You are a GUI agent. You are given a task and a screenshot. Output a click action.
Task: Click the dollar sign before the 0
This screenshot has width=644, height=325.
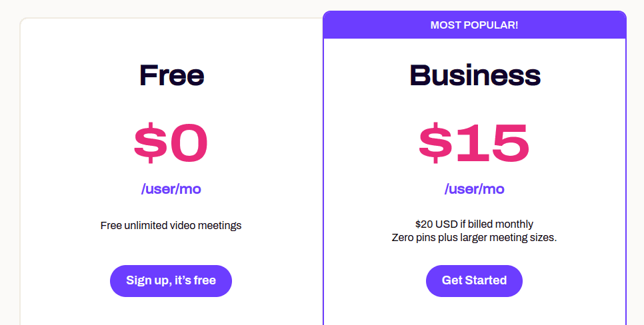tap(152, 144)
